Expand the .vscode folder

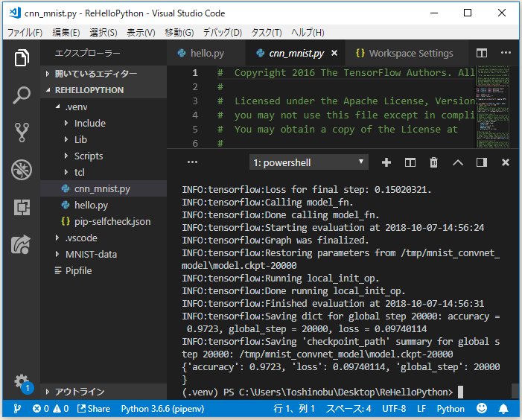(104, 238)
